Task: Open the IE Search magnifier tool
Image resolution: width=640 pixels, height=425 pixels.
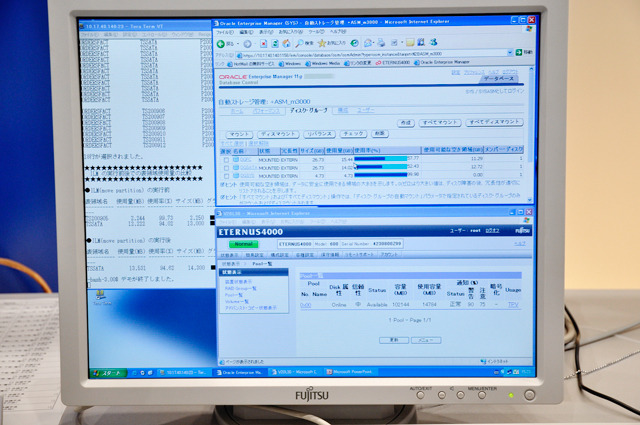Action: [x=299, y=43]
